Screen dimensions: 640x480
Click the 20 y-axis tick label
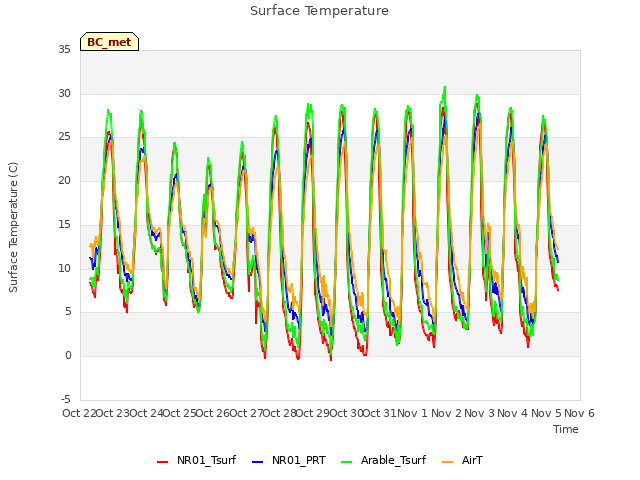(x=64, y=181)
